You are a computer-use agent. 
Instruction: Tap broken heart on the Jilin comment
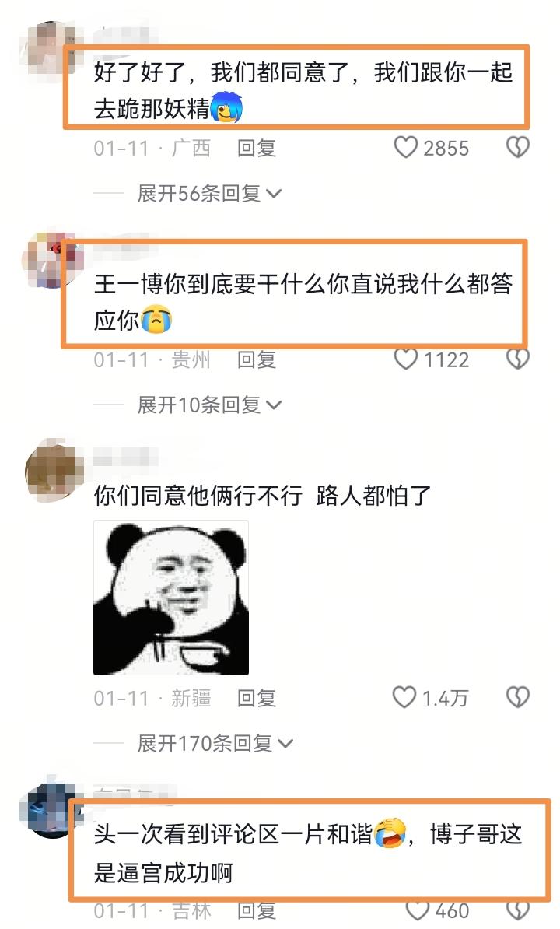click(519, 910)
